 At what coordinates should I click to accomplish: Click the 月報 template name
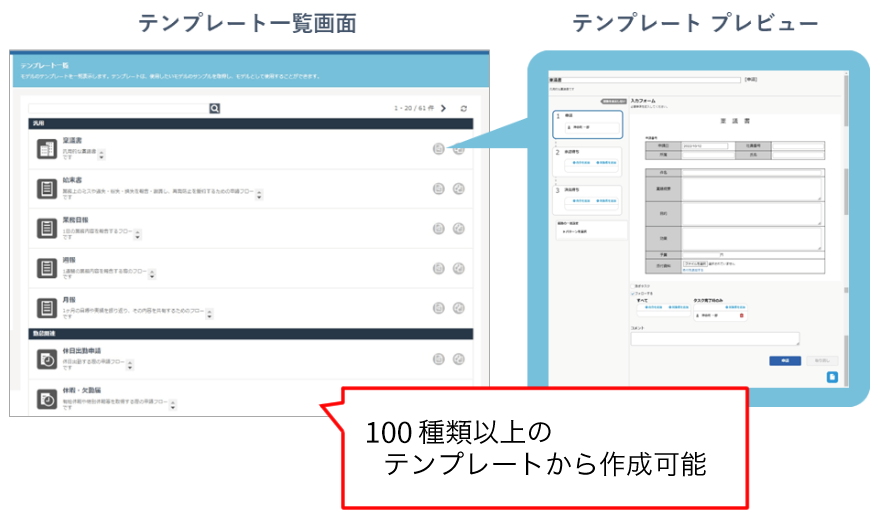(68, 300)
